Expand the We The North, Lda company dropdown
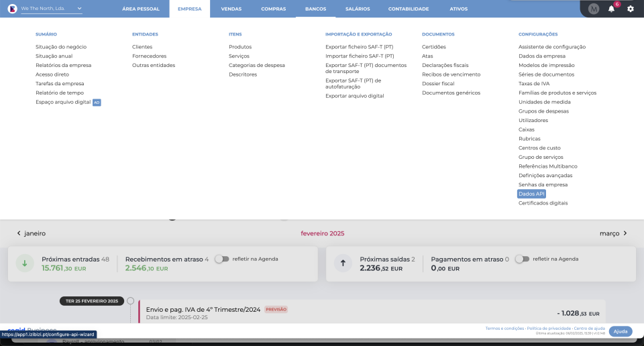The width and height of the screenshot is (644, 346). click(x=78, y=9)
